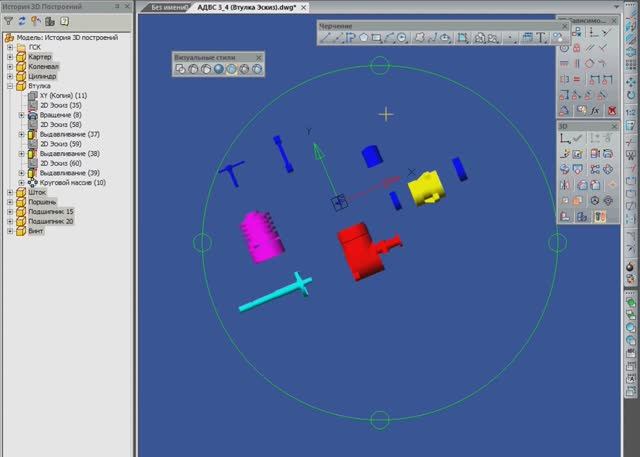Select Подшипник 20 in tree
Screen dimensions: 640x457
pyautogui.click(x=51, y=221)
